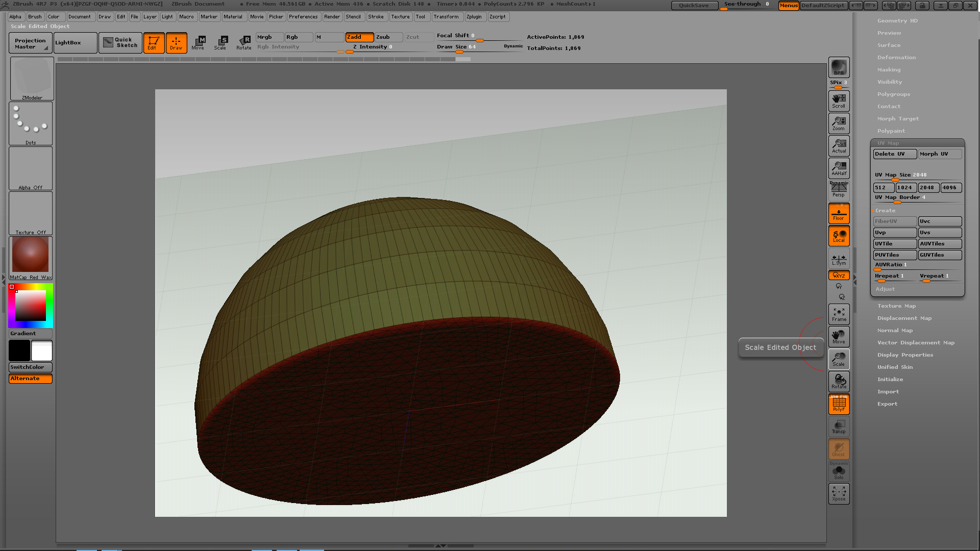
Task: Pick a color in the color picker square
Action: click(31, 306)
